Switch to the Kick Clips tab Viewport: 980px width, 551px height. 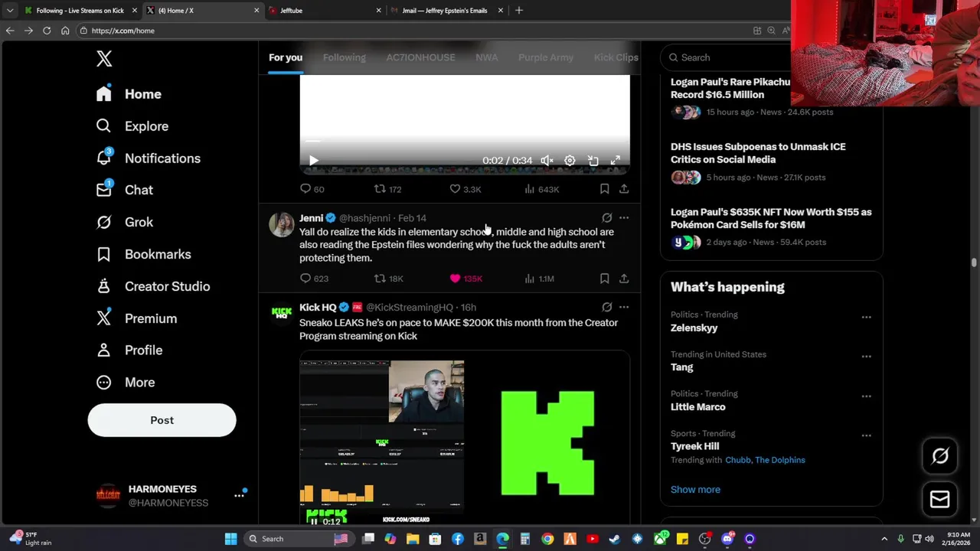(x=616, y=57)
